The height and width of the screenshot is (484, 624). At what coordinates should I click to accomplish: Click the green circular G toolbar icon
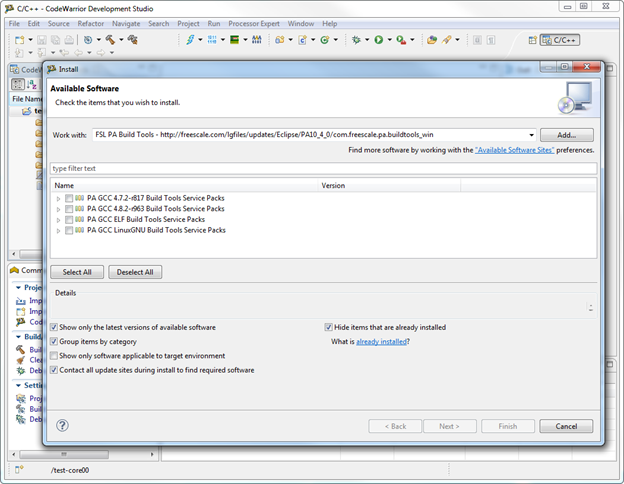[x=325, y=40]
